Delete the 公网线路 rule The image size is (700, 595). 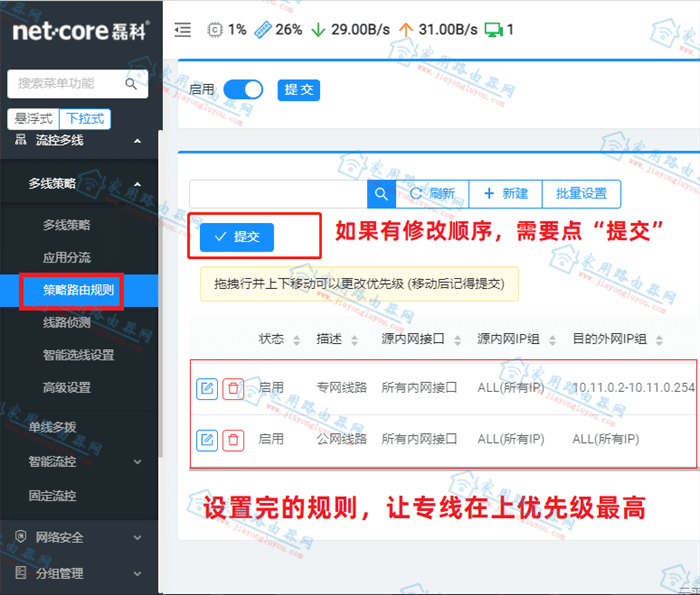coord(233,441)
